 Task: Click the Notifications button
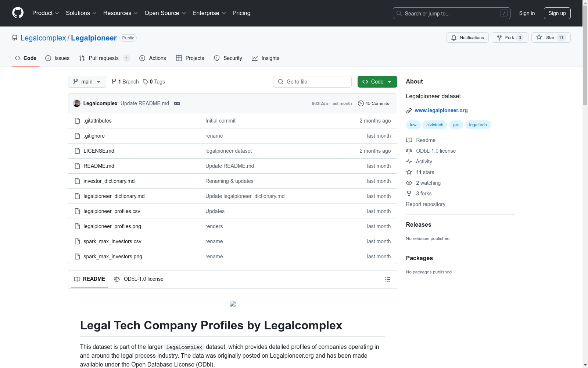(467, 38)
